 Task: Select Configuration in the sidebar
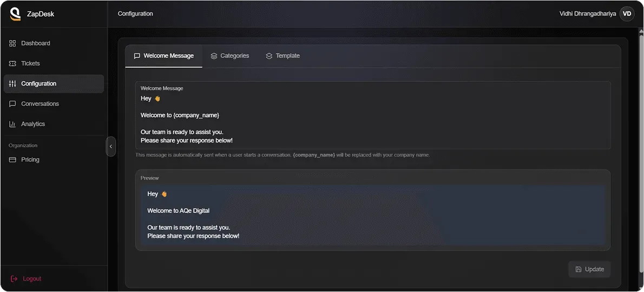click(54, 83)
